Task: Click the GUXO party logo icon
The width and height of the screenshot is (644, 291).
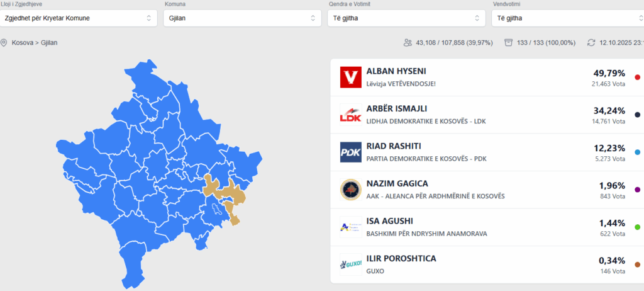Action: click(350, 265)
